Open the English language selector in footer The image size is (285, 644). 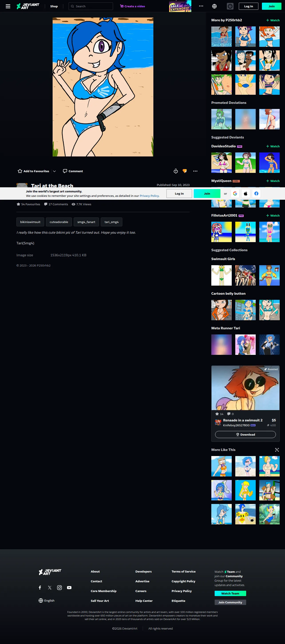click(x=46, y=601)
